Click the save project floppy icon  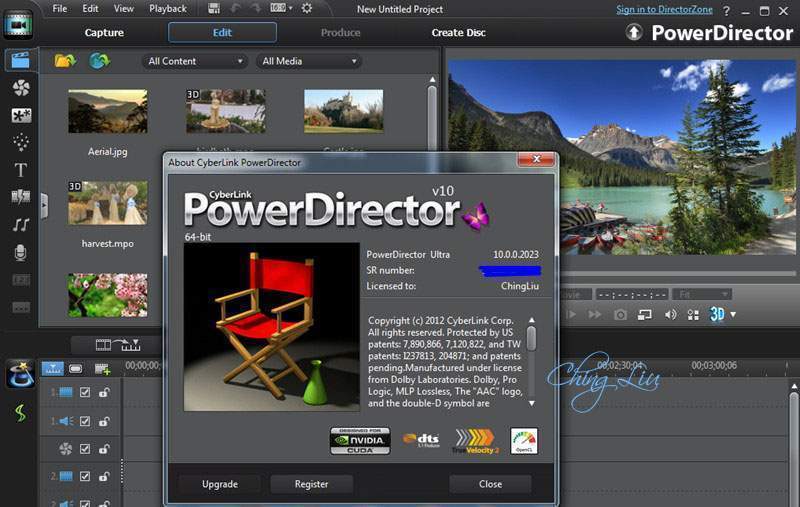click(x=215, y=8)
